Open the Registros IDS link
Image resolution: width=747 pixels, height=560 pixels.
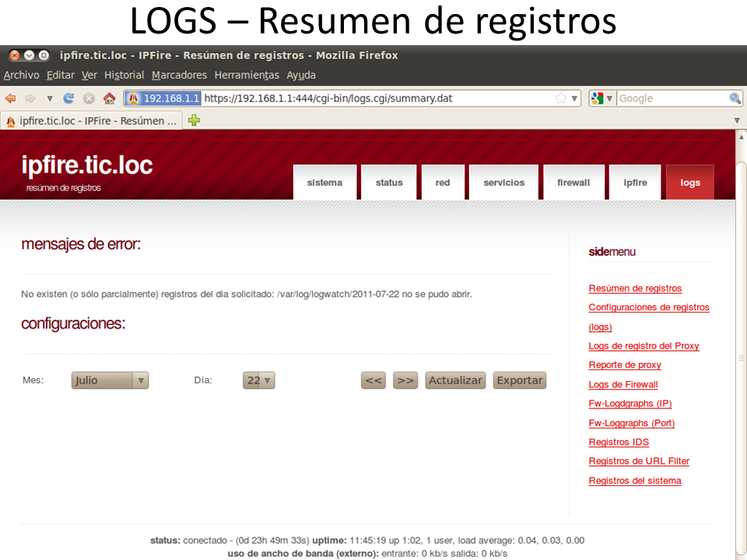[x=619, y=442]
